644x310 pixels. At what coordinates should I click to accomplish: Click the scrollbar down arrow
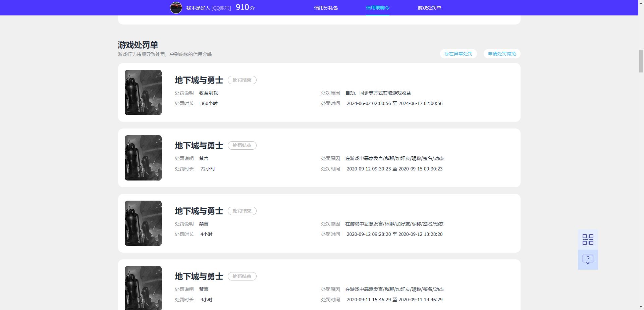coord(641,307)
